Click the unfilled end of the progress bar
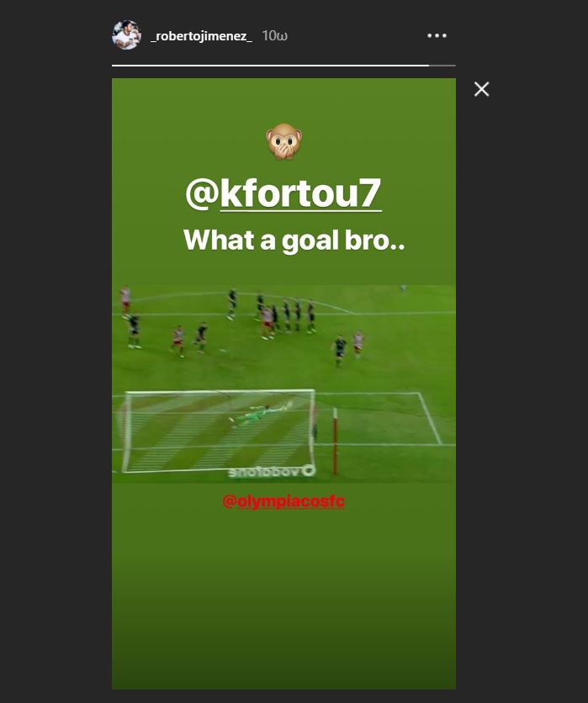This screenshot has width=588, height=703. pos(442,66)
